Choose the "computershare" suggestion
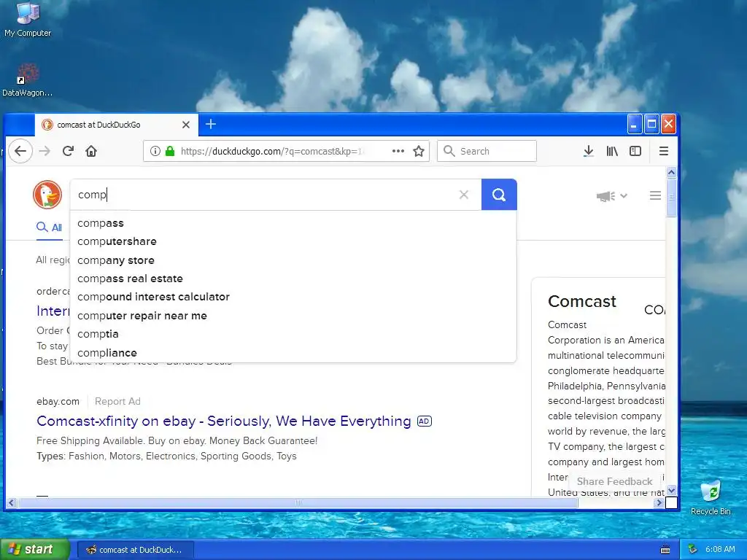 (293, 241)
